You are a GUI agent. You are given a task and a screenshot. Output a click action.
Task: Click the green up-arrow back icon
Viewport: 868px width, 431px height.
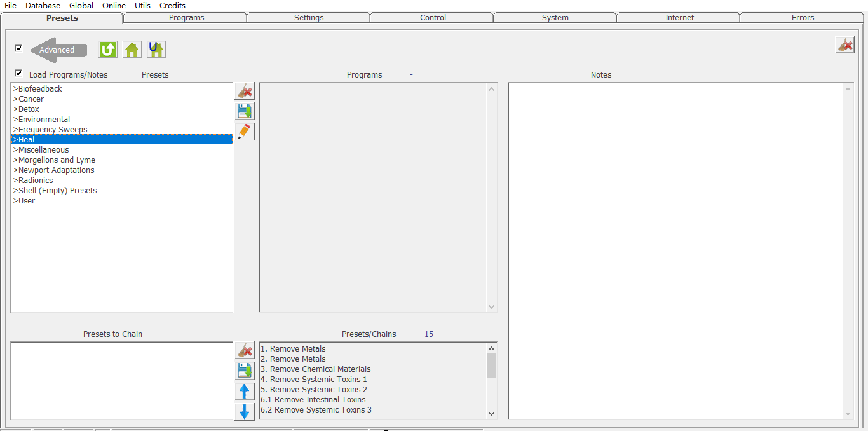click(108, 50)
